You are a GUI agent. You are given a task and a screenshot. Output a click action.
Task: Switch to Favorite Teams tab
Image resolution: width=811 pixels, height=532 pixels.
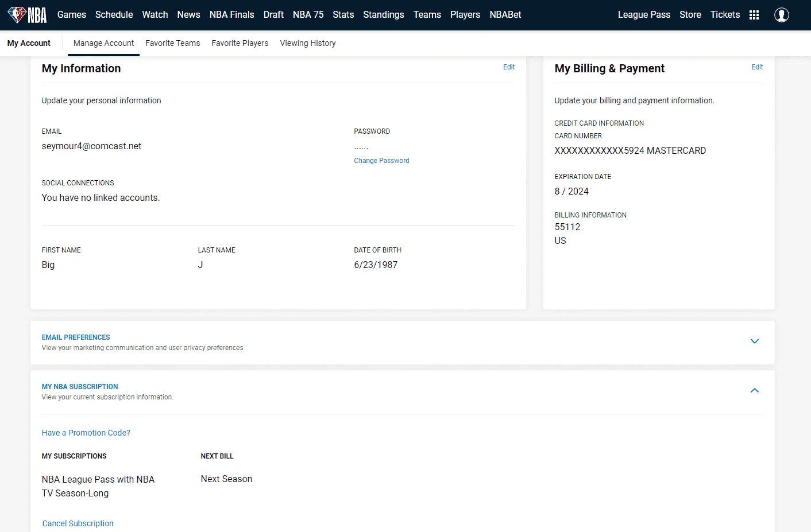tap(173, 43)
